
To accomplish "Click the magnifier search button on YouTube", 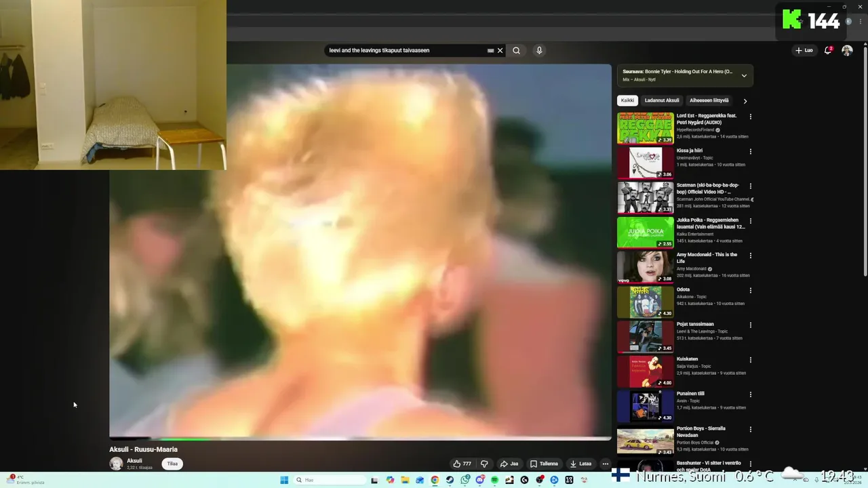I will [516, 50].
